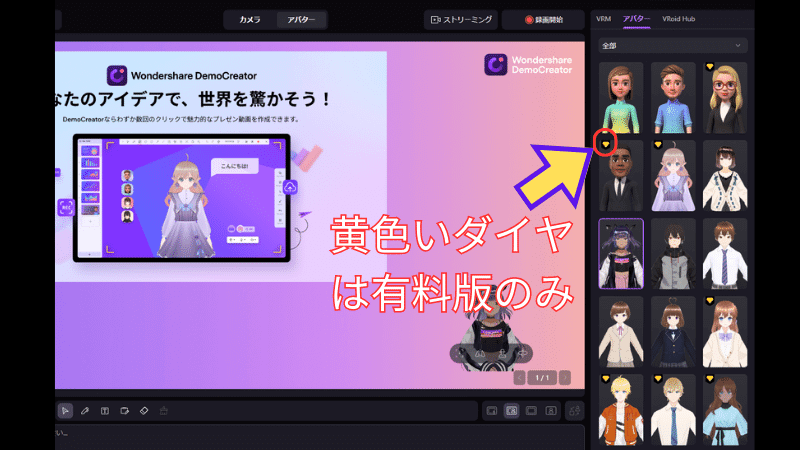The height and width of the screenshot is (450, 800).
Task: Select the sticky note annotation tool
Action: 124,411
